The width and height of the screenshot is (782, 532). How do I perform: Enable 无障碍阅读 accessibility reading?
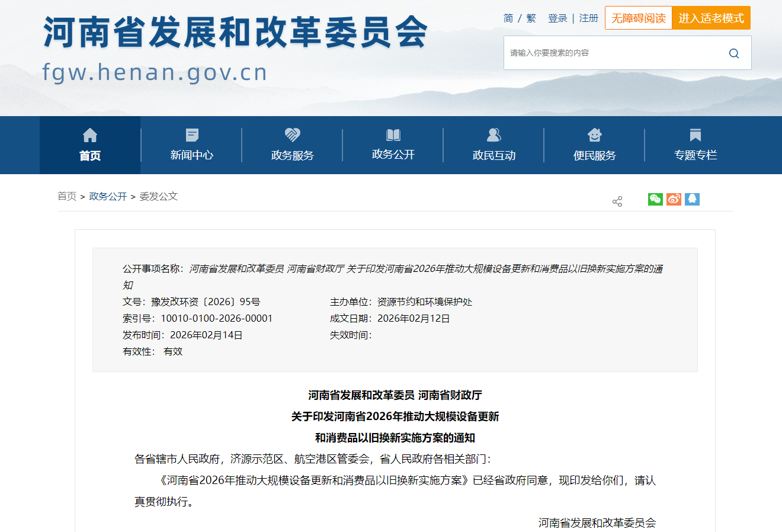tap(639, 18)
